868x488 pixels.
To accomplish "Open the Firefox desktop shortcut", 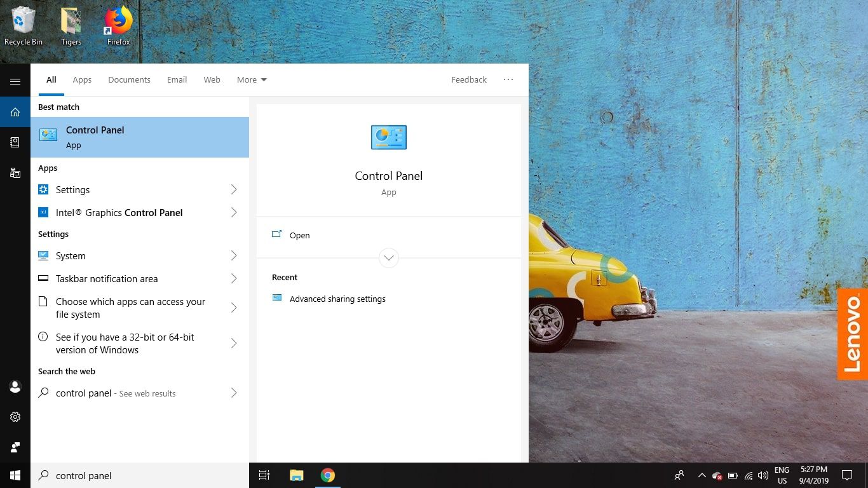I will pos(118,27).
